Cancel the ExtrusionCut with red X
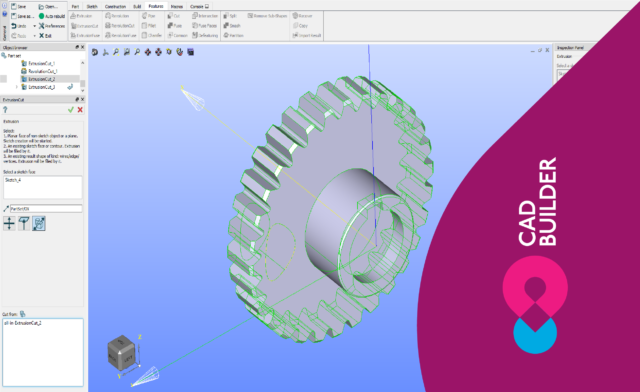640x392 pixels. tap(80, 110)
